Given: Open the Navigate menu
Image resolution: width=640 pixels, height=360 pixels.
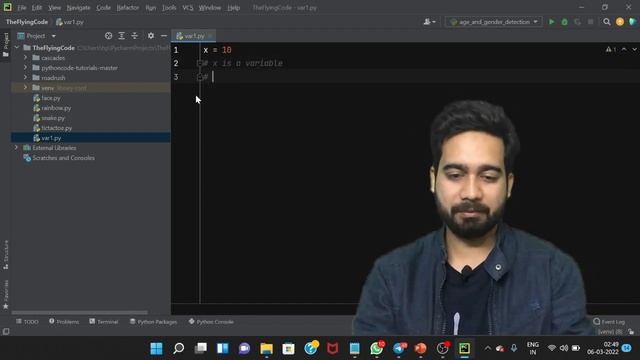Looking at the screenshot, I should click(78, 8).
